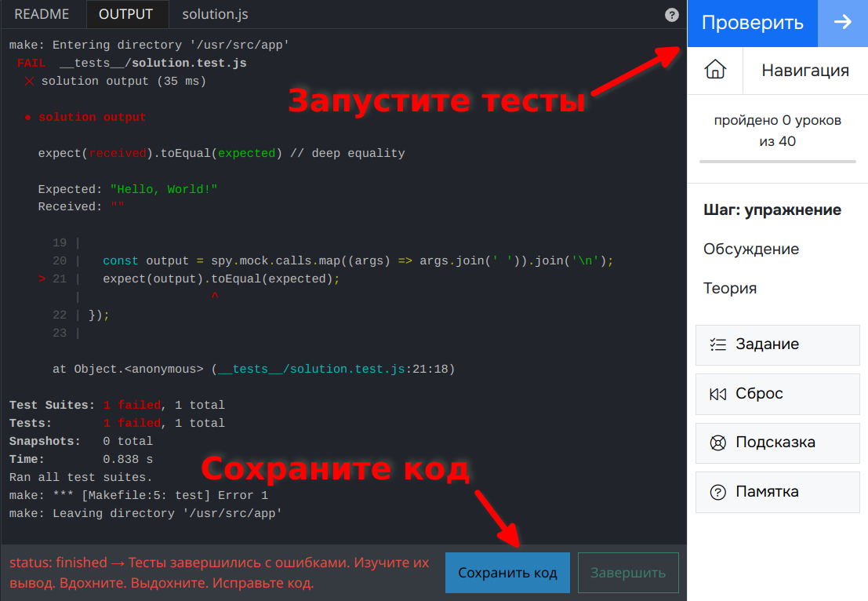Click the checklist icon next to Задание

point(718,344)
